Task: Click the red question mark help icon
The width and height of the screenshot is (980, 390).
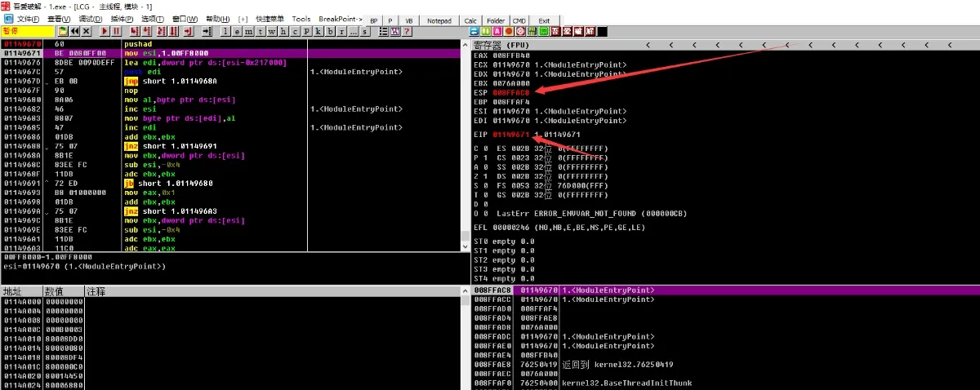Action: [x=407, y=31]
